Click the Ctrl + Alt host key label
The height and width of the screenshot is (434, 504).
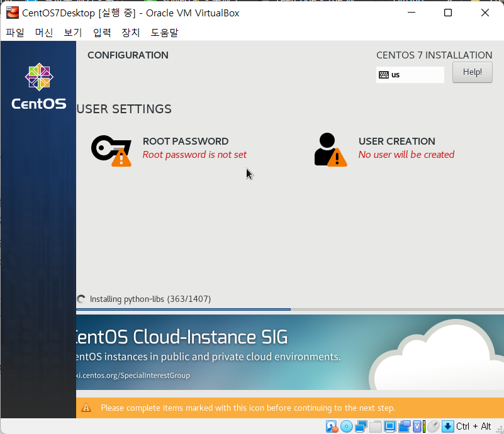click(x=473, y=426)
